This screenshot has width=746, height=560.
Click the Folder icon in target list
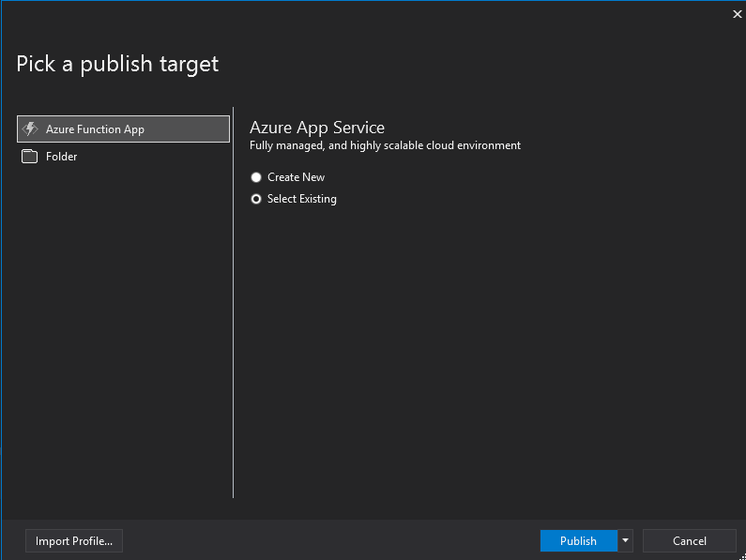click(29, 157)
